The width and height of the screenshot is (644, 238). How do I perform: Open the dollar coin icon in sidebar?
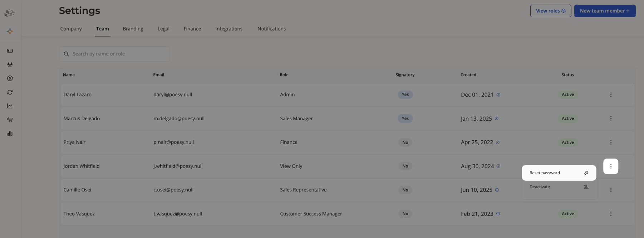[x=10, y=78]
